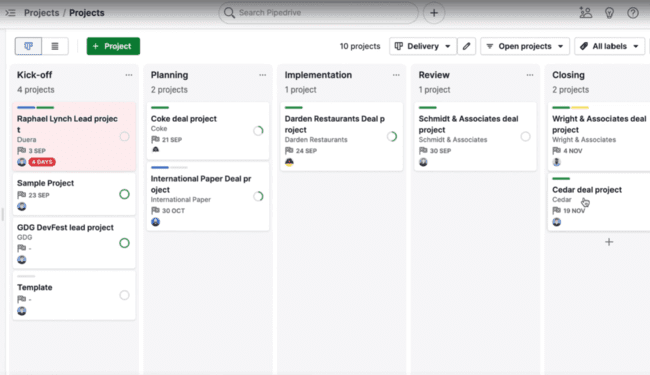Click the green + Project button
The height and width of the screenshot is (375, 650).
113,46
